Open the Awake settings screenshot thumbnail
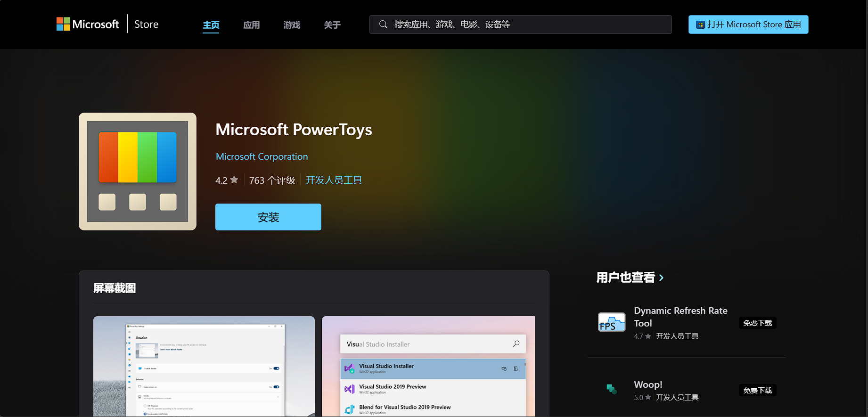Image resolution: width=868 pixels, height=417 pixels. pos(204,366)
